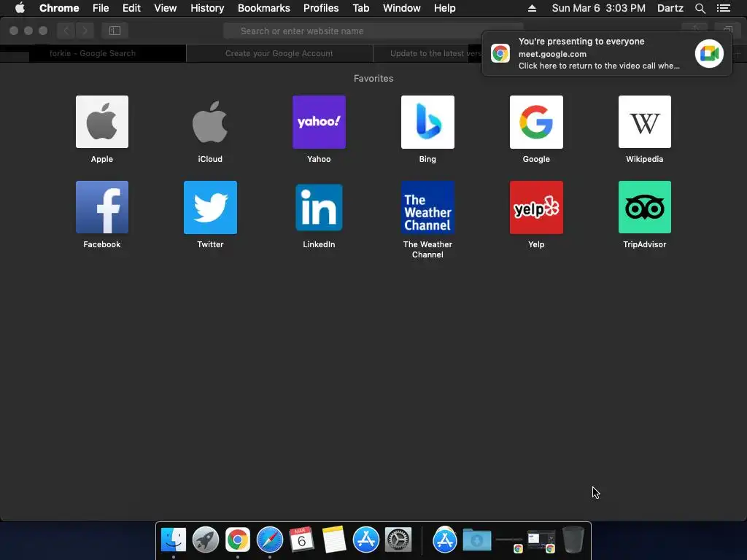Open the Google favorite tile

[536, 122]
